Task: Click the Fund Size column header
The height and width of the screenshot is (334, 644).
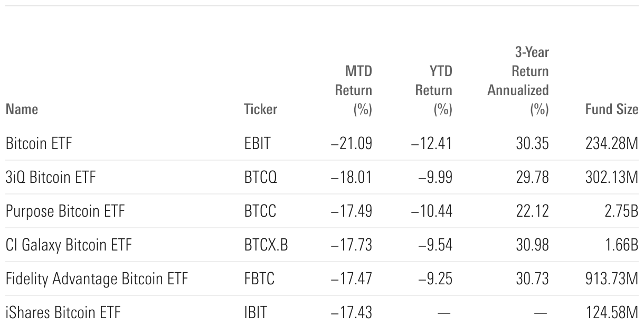Action: point(612,109)
